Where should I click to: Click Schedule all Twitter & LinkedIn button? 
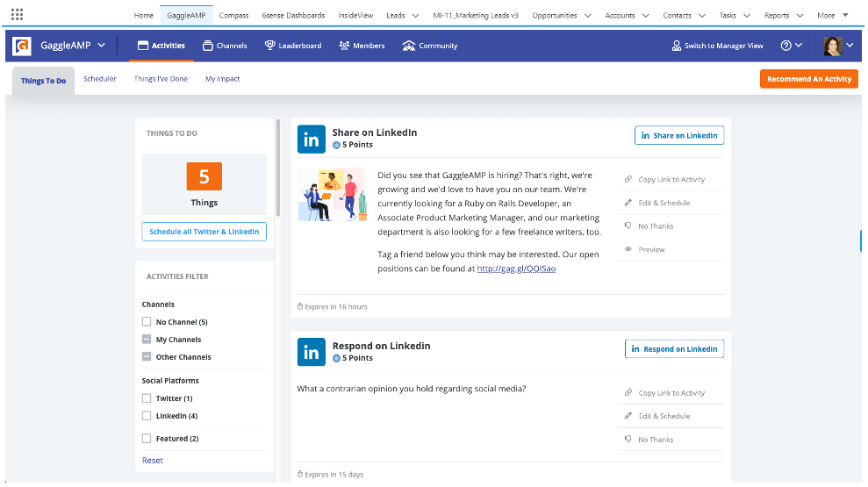click(204, 232)
